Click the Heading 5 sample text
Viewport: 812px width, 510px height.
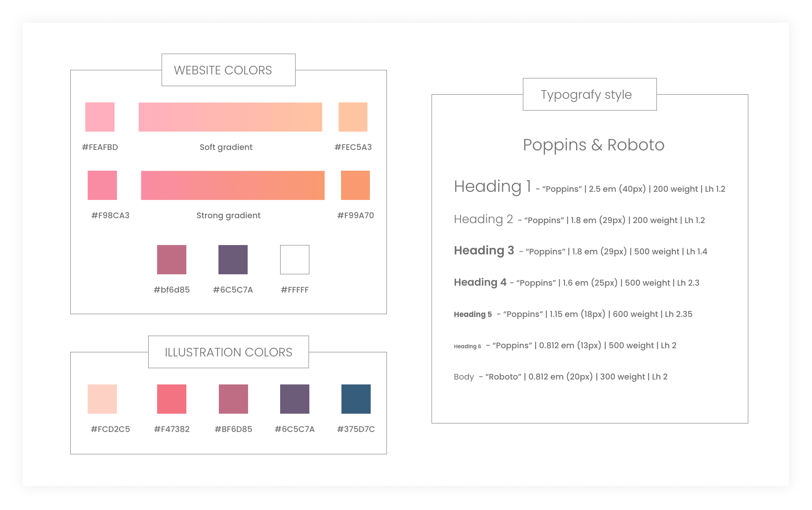click(473, 314)
